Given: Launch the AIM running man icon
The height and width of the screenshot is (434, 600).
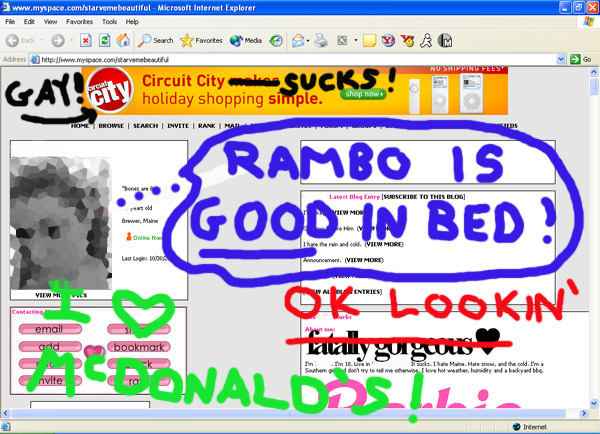Looking at the screenshot, I should click(x=426, y=40).
